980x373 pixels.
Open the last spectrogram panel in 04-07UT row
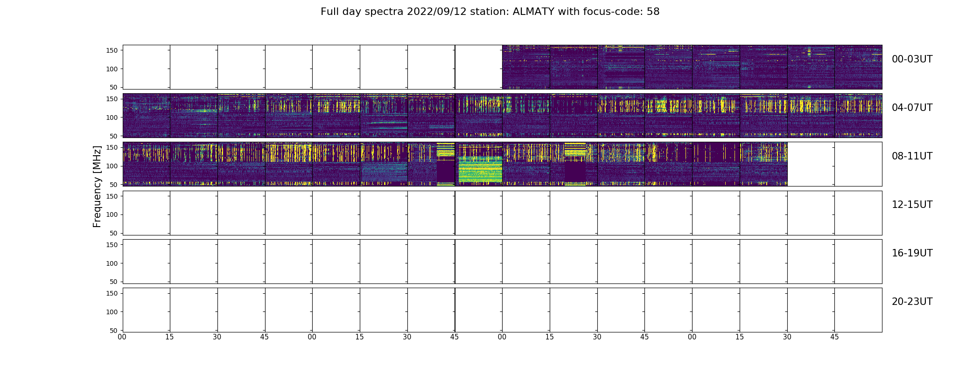tap(858, 116)
